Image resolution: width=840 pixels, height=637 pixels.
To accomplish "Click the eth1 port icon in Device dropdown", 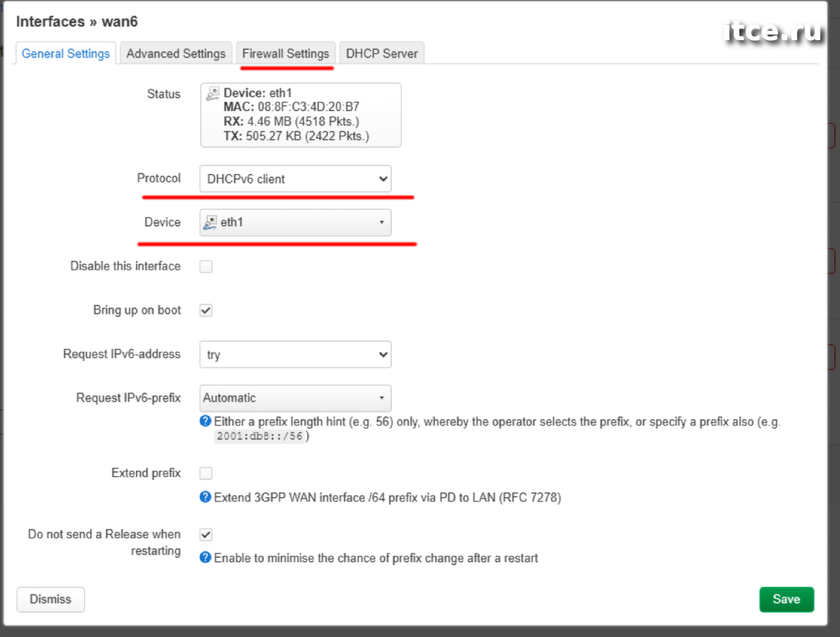I will (x=210, y=222).
